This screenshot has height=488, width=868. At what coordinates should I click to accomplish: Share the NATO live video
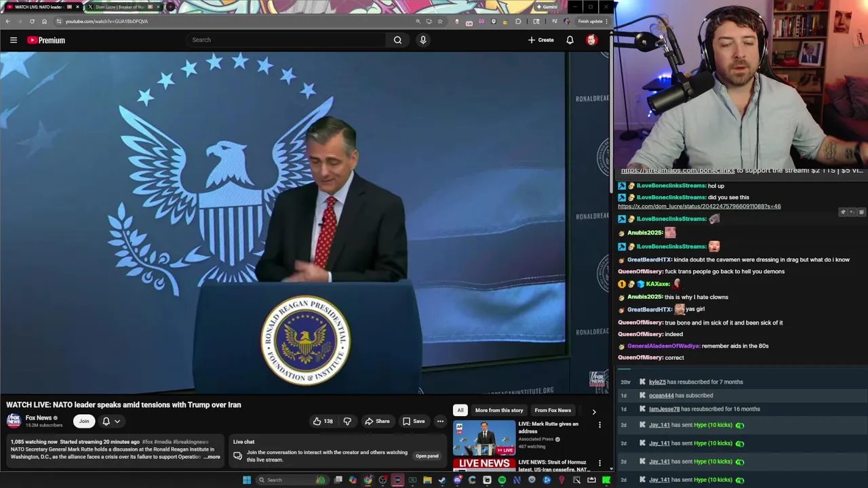coord(377,422)
